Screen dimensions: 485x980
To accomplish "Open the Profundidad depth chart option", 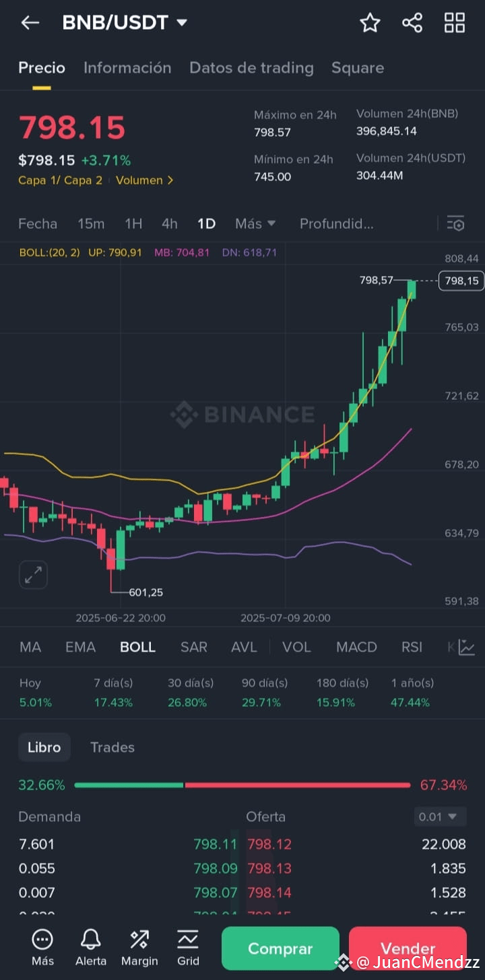I will (x=336, y=223).
